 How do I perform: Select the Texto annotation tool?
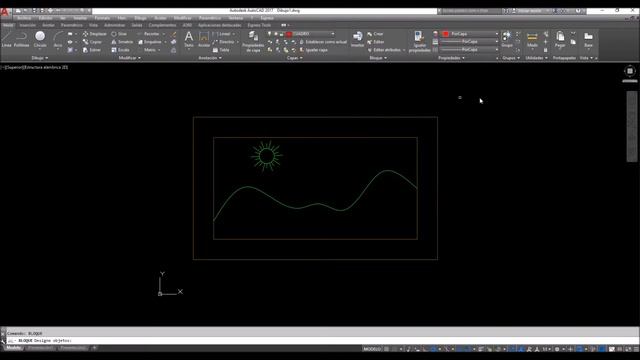(189, 39)
